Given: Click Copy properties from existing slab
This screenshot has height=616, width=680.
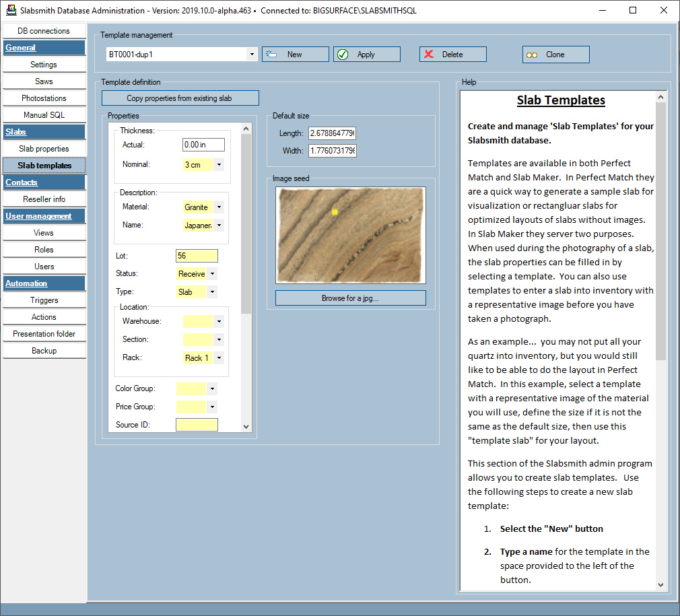Looking at the screenshot, I should click(180, 98).
